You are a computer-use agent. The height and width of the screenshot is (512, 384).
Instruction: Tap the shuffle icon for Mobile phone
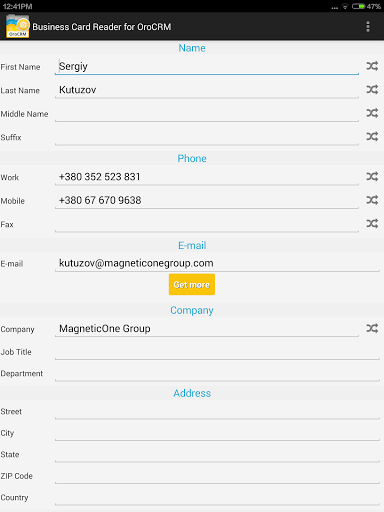coord(372,200)
